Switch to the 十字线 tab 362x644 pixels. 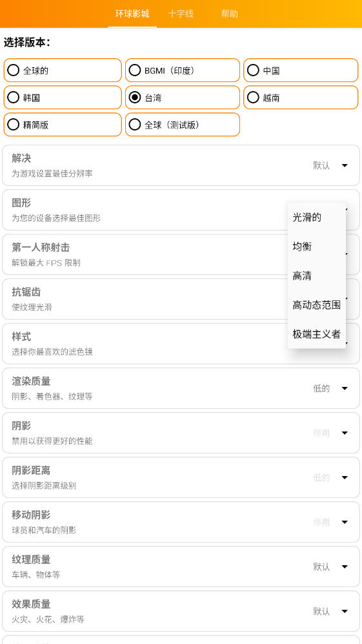click(181, 14)
